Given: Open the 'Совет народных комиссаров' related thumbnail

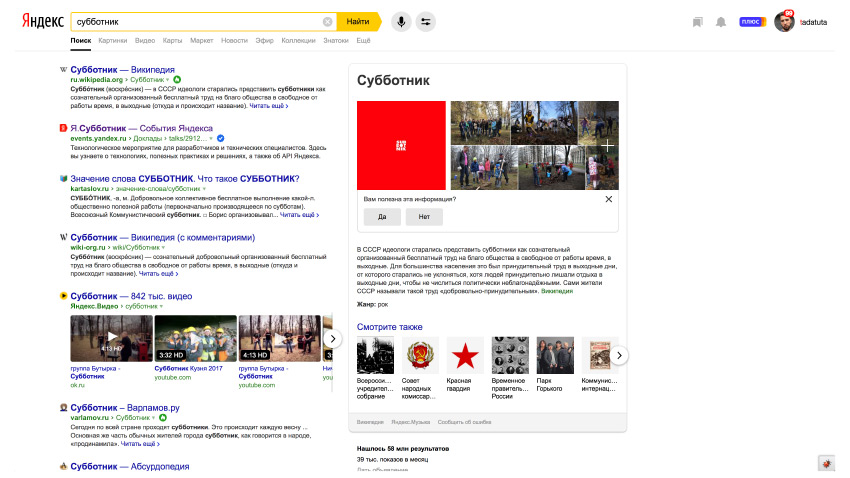Looking at the screenshot, I should tap(420, 355).
